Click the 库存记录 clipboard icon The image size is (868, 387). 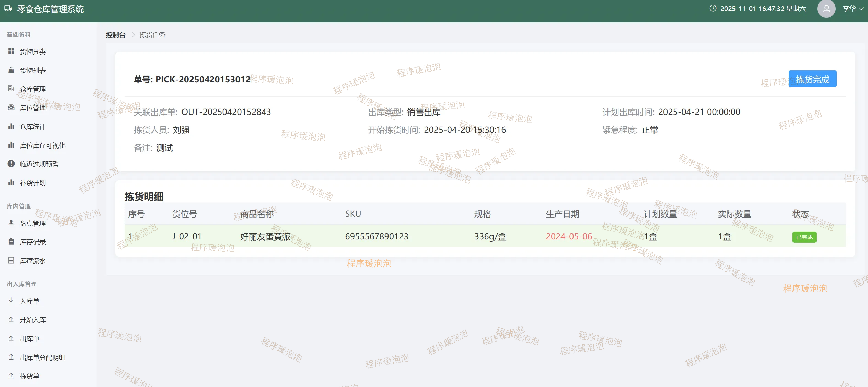[11, 242]
